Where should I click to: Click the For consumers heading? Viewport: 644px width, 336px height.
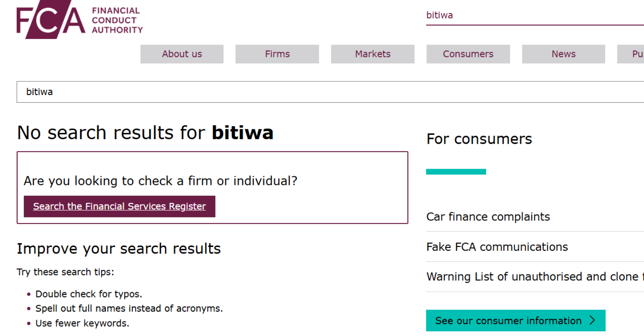[x=479, y=139]
